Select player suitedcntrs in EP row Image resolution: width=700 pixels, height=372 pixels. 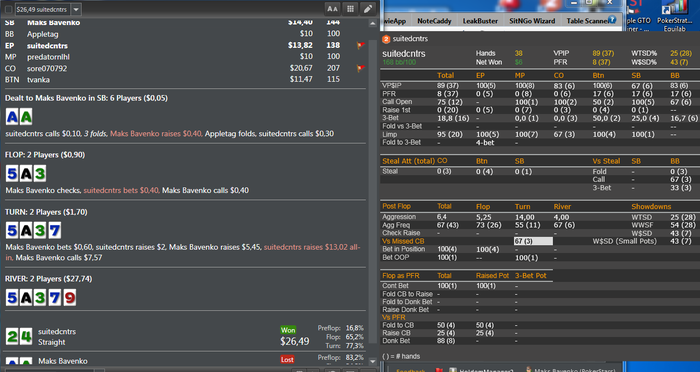click(47, 46)
